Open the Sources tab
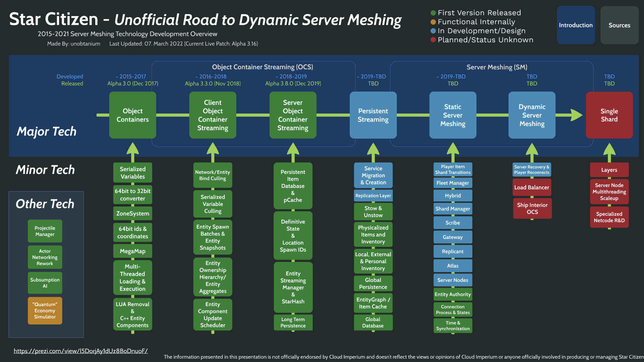The image size is (644, 362). tap(619, 25)
